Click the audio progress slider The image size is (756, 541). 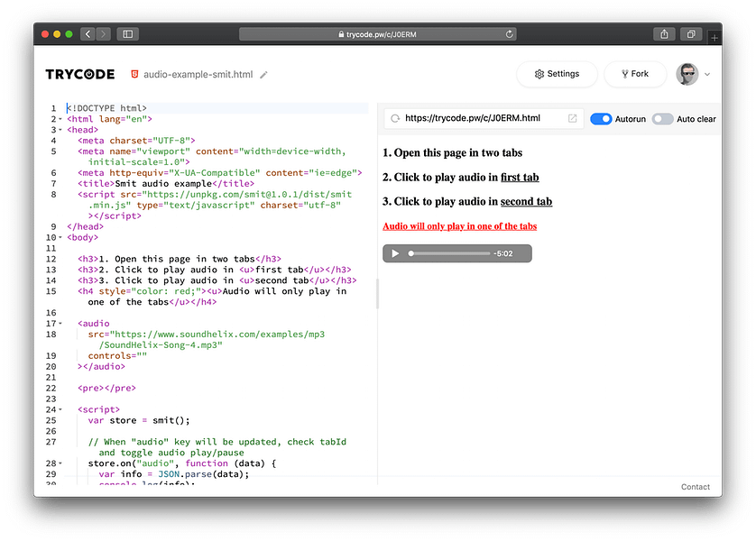tap(449, 253)
